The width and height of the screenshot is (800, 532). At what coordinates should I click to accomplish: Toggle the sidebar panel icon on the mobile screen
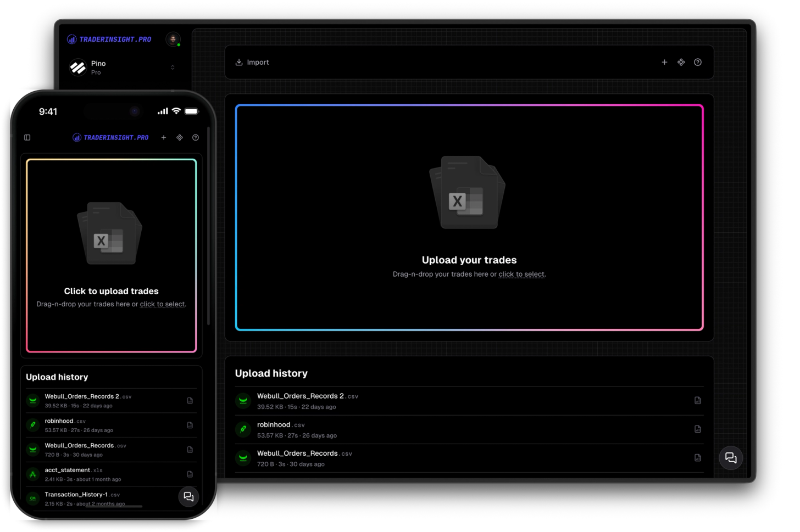point(27,137)
